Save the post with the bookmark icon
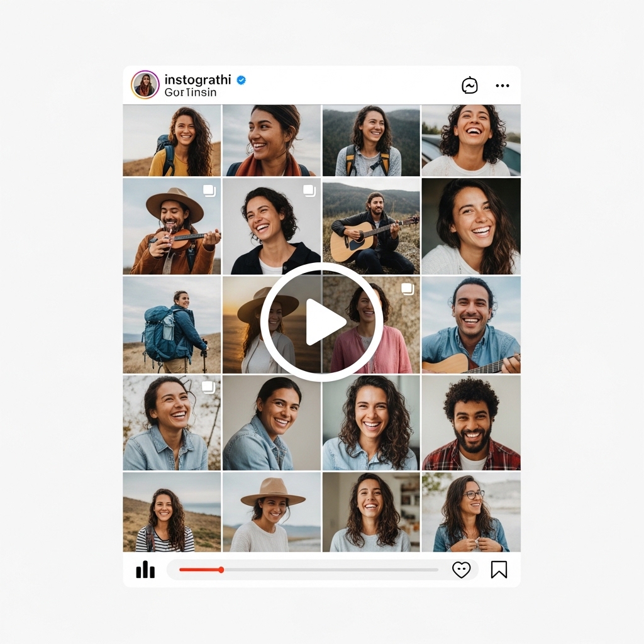This screenshot has width=644, height=644. [499, 570]
